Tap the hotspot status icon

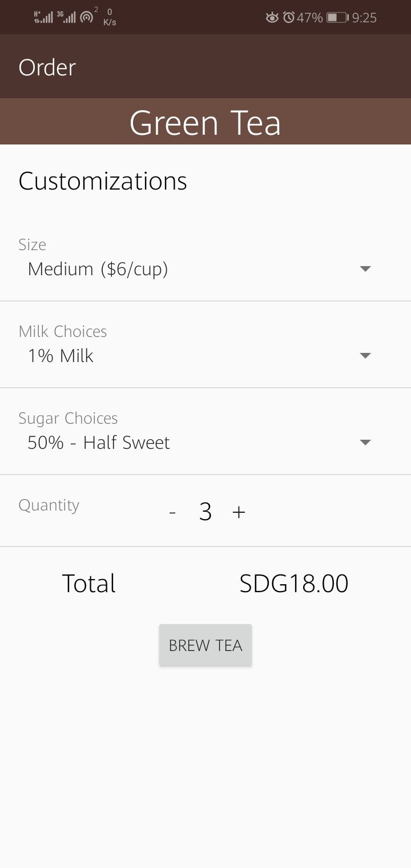pos(87,17)
